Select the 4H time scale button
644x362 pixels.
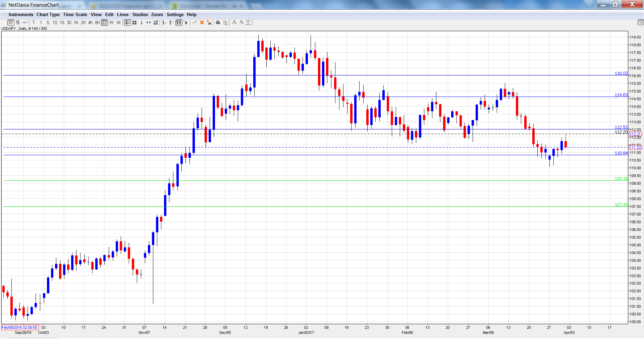click(x=90, y=22)
